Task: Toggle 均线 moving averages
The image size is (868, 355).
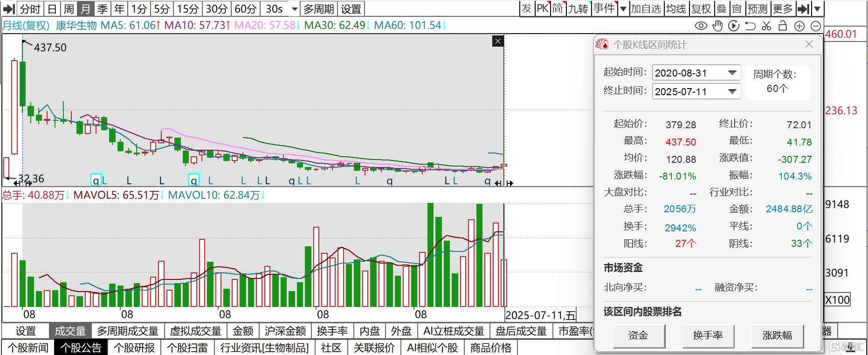Action: 676,9
